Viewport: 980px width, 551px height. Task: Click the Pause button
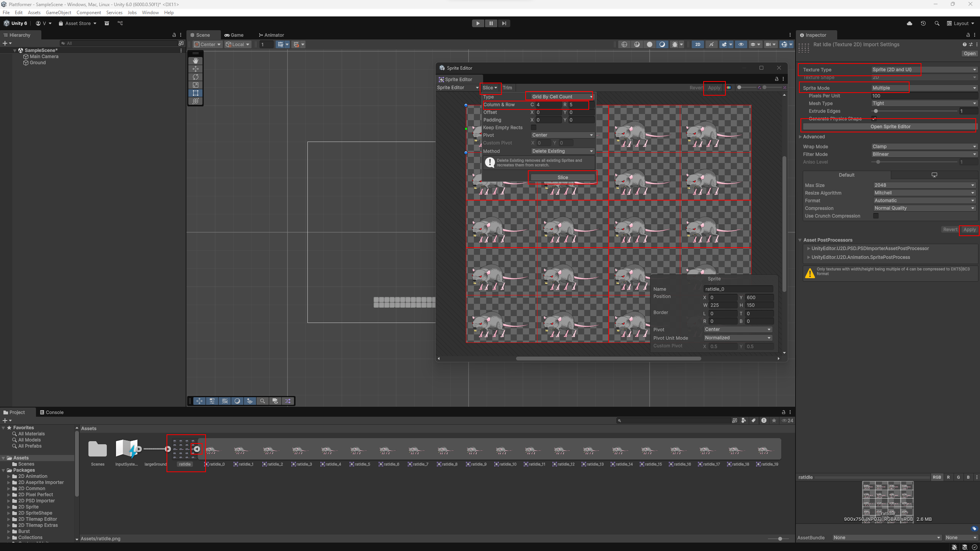(491, 23)
